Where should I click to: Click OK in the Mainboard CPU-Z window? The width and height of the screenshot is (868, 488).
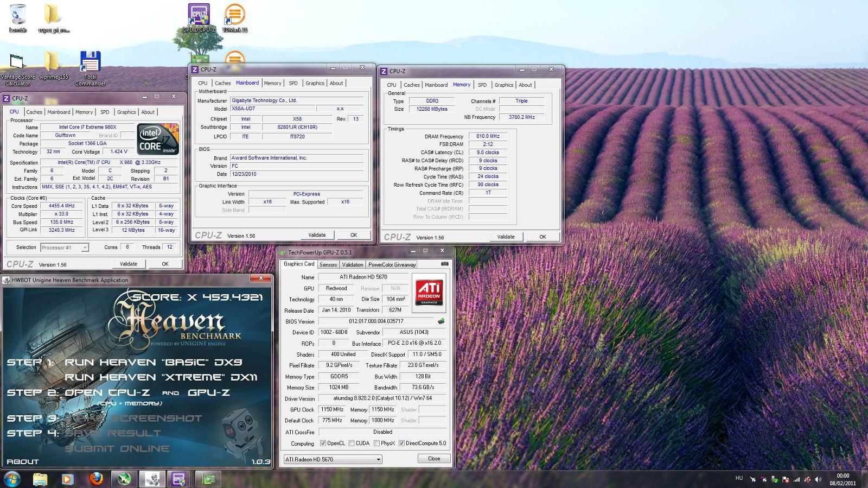[354, 235]
